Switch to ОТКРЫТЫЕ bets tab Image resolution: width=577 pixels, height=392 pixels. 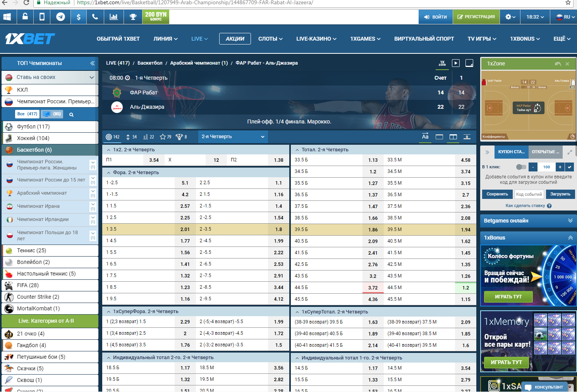546,152
